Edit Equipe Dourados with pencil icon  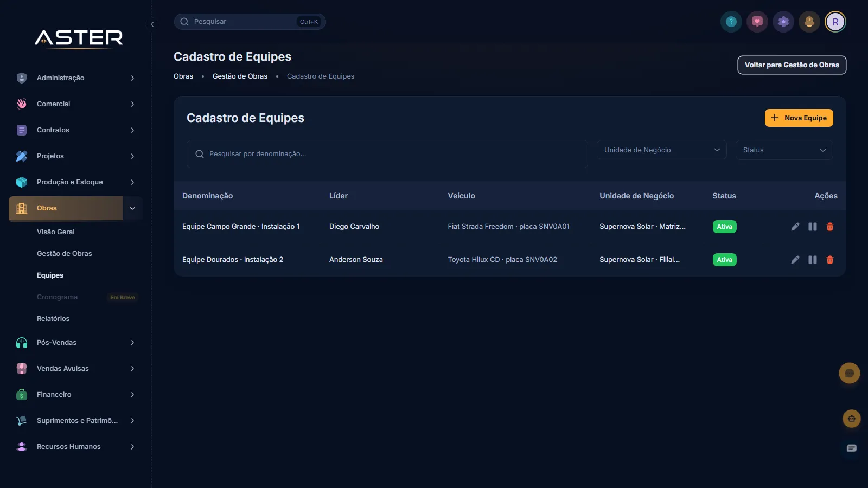click(x=795, y=260)
